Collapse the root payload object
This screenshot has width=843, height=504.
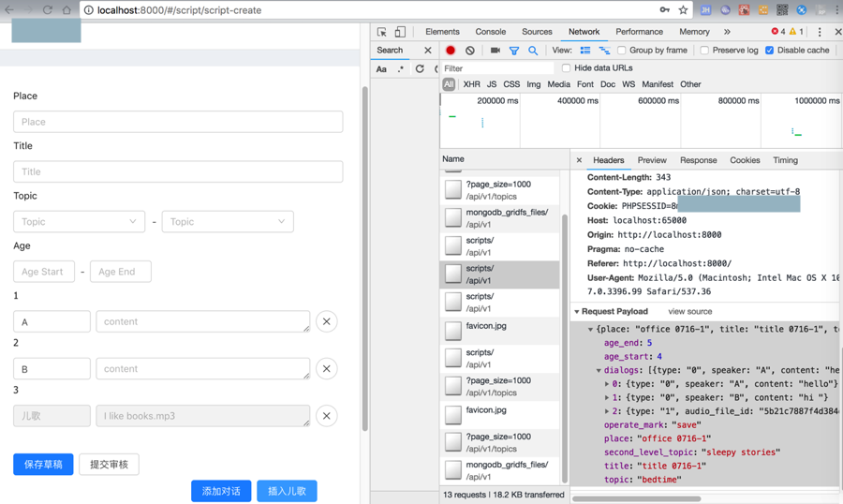(x=590, y=329)
